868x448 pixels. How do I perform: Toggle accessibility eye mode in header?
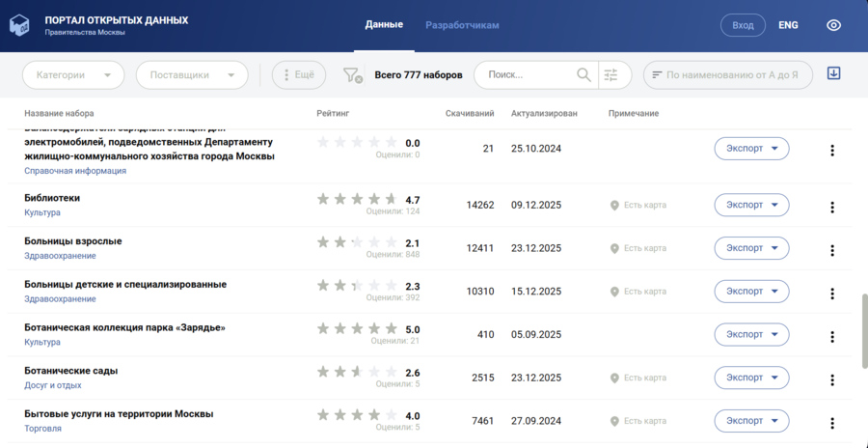coord(833,25)
